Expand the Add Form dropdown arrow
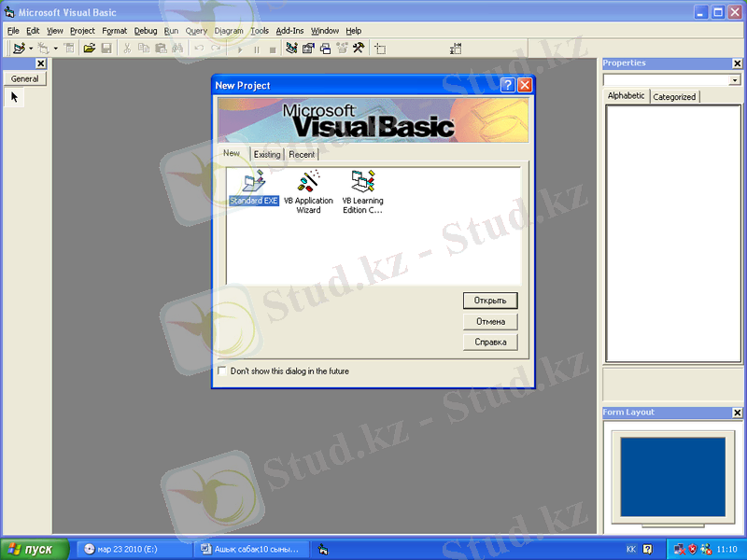Viewport: 747px width, 560px height. coord(55,48)
